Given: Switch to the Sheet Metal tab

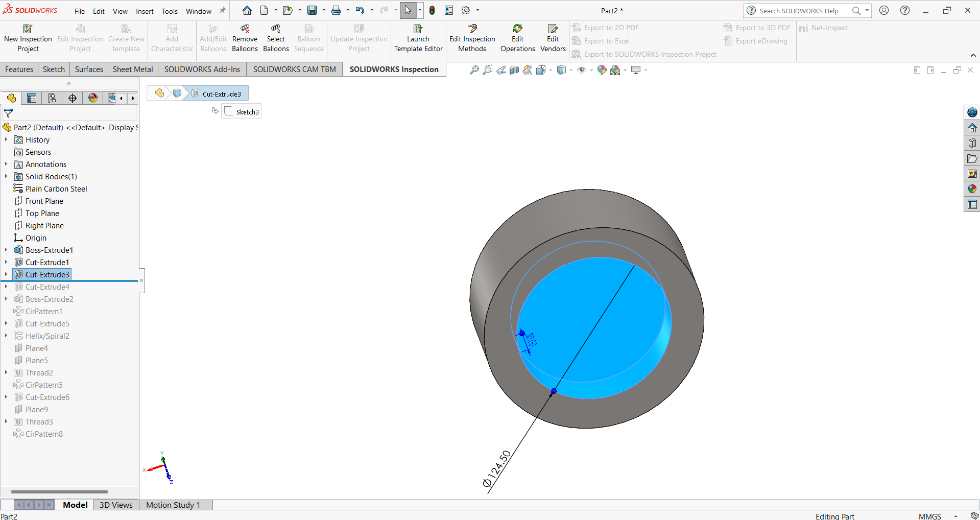Looking at the screenshot, I should tap(132, 69).
